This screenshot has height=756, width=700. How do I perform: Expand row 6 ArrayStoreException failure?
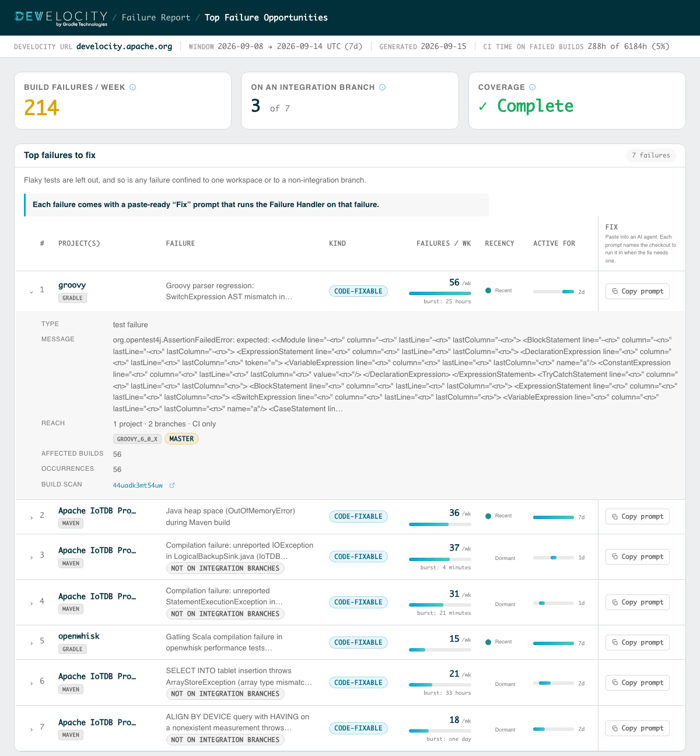point(32,683)
